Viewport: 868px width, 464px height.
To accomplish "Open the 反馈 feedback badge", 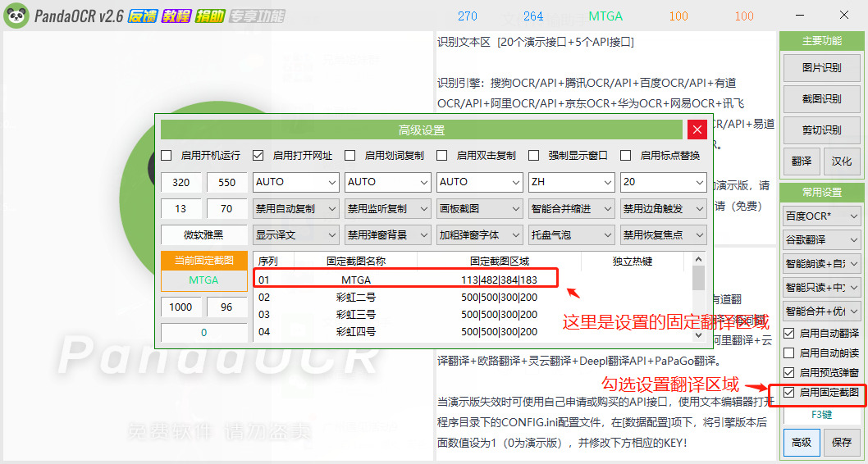I will click(143, 16).
